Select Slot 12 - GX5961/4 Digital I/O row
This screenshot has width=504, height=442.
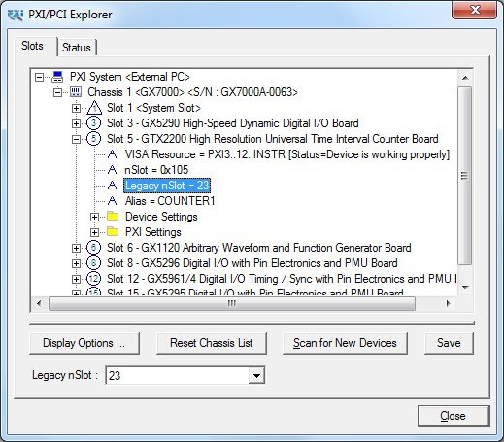click(282, 279)
